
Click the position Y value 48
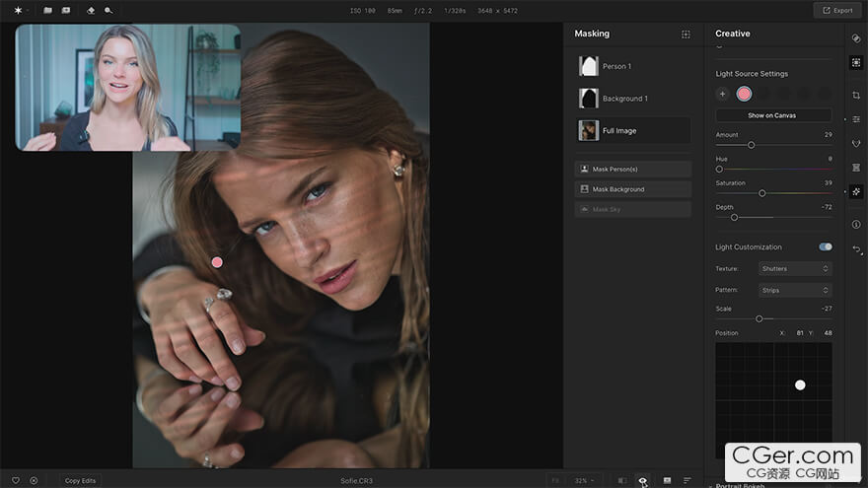pos(828,333)
